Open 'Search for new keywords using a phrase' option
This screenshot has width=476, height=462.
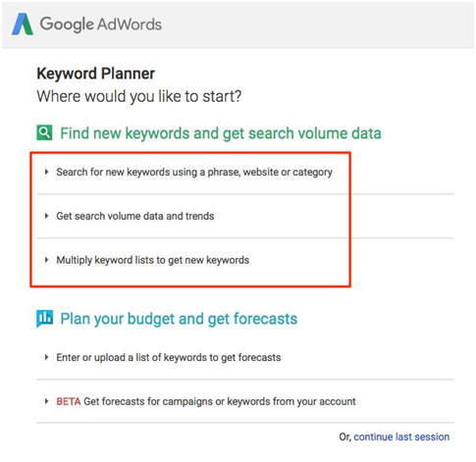pyautogui.click(x=194, y=172)
